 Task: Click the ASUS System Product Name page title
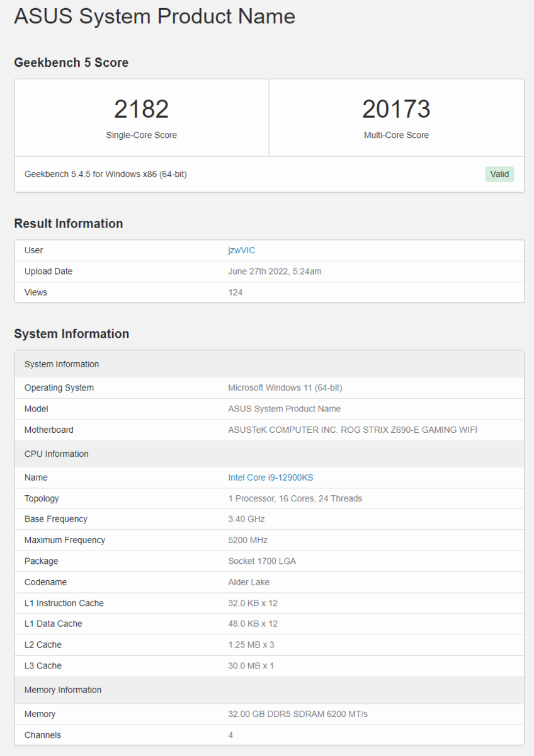(x=153, y=16)
